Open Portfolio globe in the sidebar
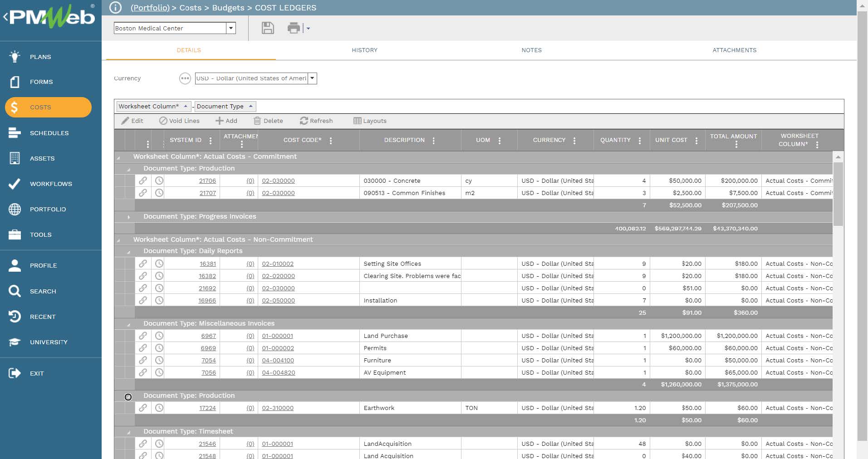 click(x=15, y=209)
